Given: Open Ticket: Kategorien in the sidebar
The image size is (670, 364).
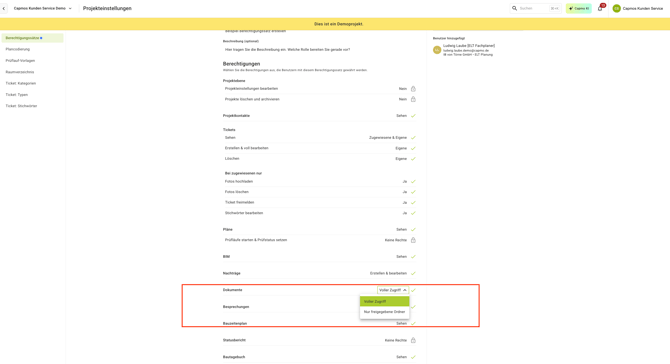Looking at the screenshot, I should (x=21, y=83).
